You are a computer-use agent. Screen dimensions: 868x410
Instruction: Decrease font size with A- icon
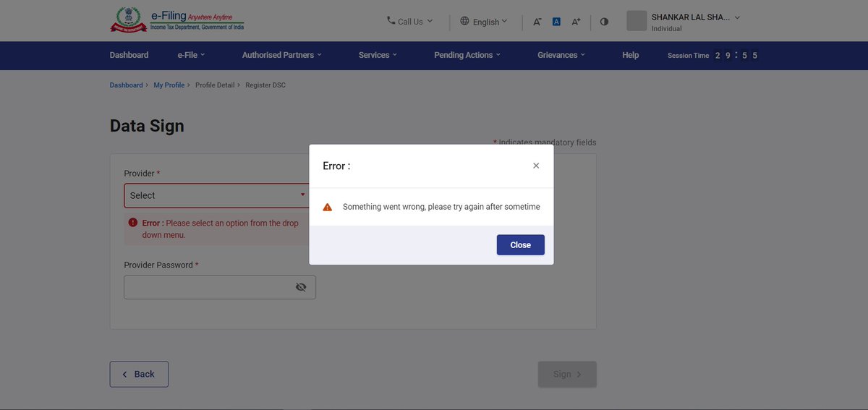click(x=537, y=22)
